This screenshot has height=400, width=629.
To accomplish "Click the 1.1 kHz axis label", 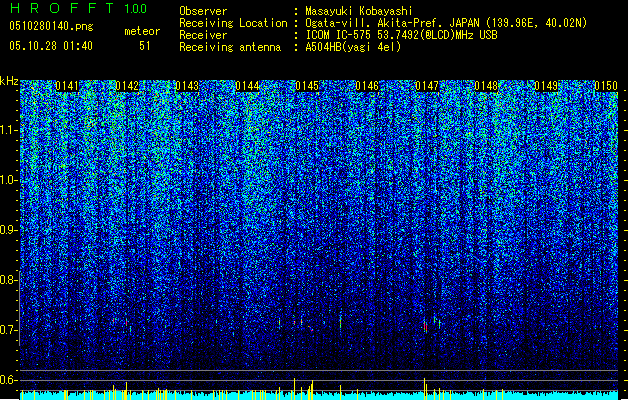I will pos(8,130).
